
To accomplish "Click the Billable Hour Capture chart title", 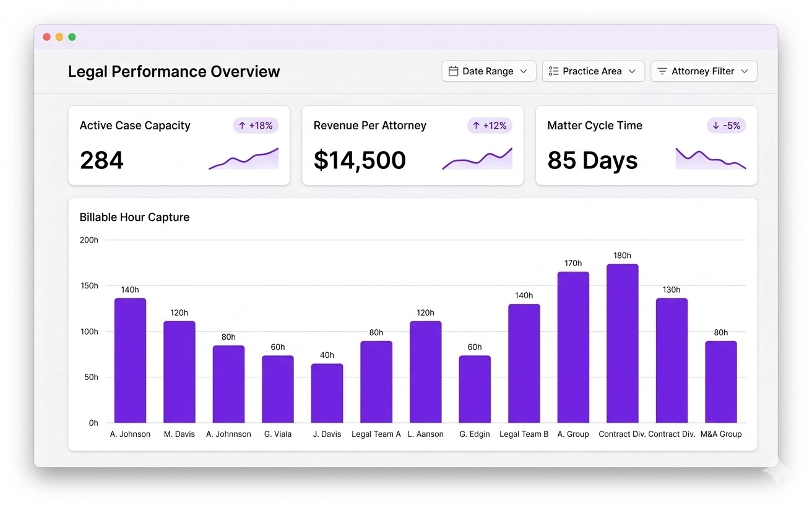I will [134, 217].
